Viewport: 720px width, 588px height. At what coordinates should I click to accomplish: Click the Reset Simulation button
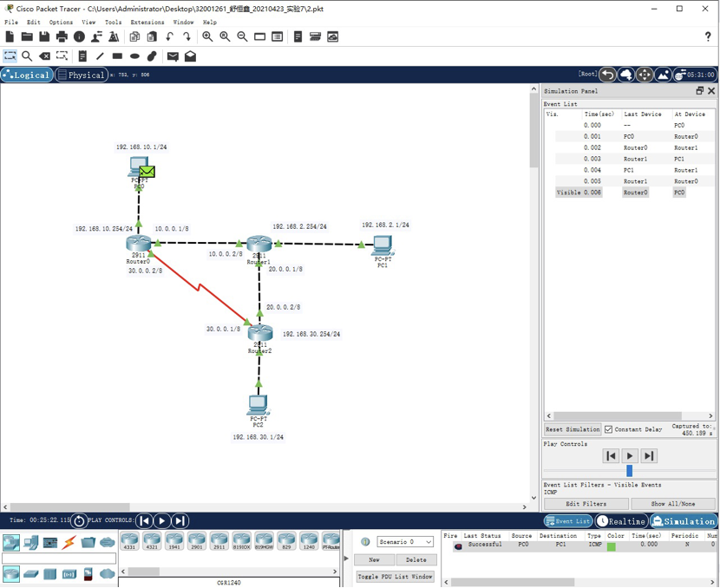(x=572, y=429)
